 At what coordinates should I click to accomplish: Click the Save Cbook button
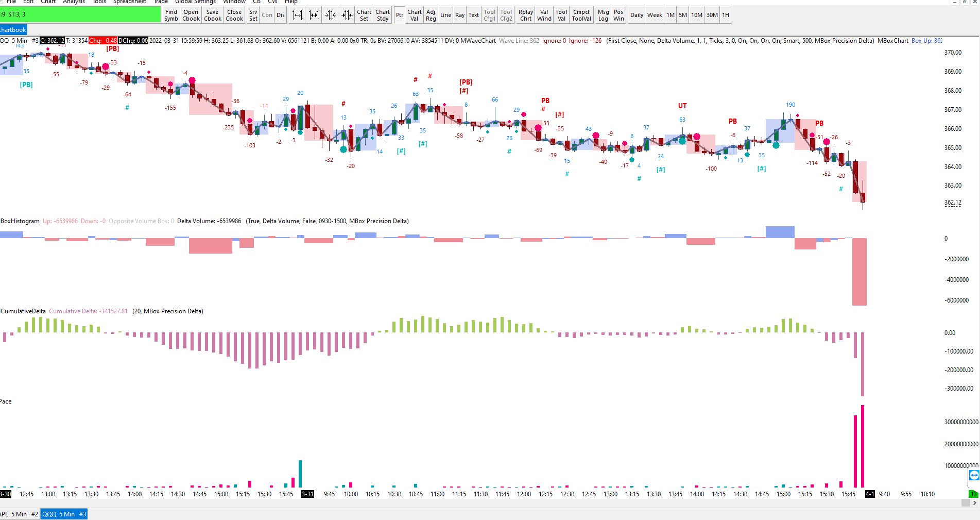(x=213, y=15)
